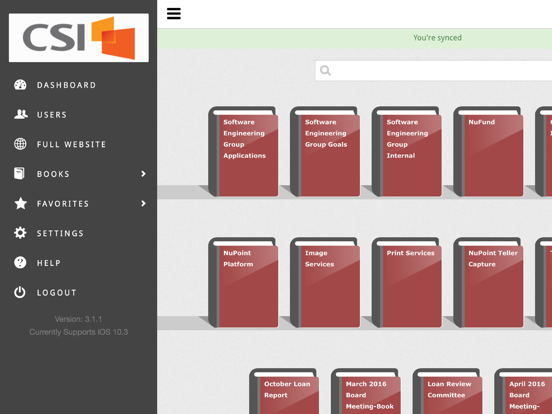Click the CSI logo
The image size is (552, 414).
(x=79, y=38)
